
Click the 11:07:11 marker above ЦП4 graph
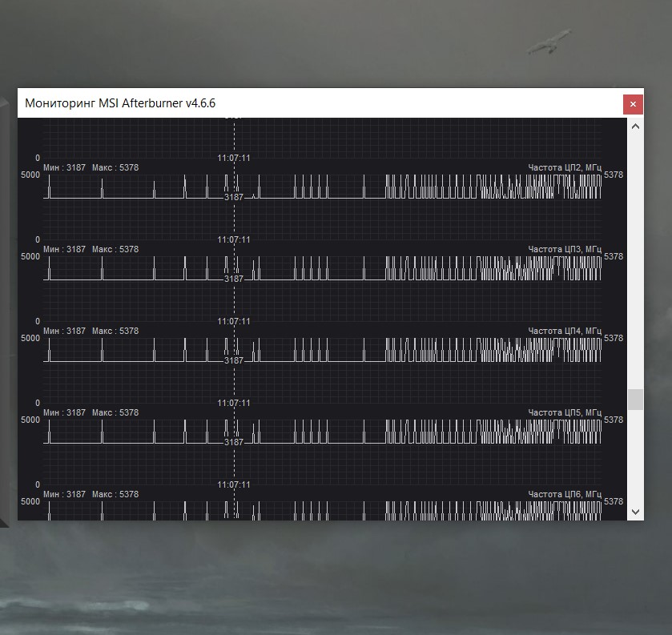(x=234, y=321)
